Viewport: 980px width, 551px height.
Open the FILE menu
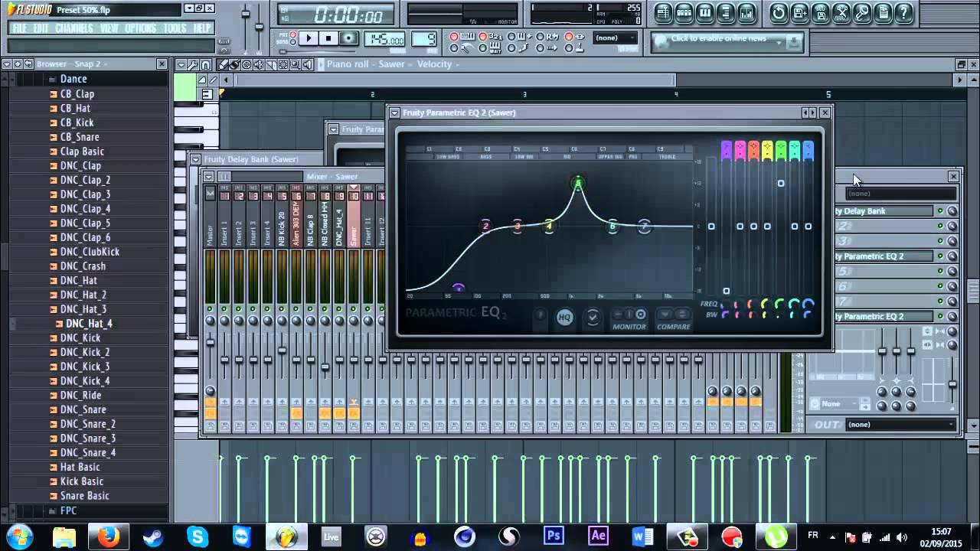click(x=19, y=28)
